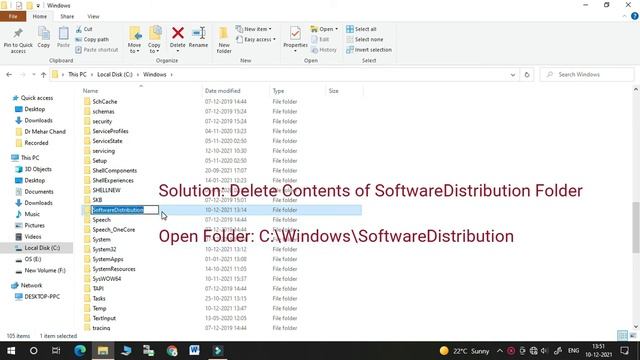Viewport: 640px width, 360px height.
Task: Select the SysWOW64 folder
Action: [107, 279]
